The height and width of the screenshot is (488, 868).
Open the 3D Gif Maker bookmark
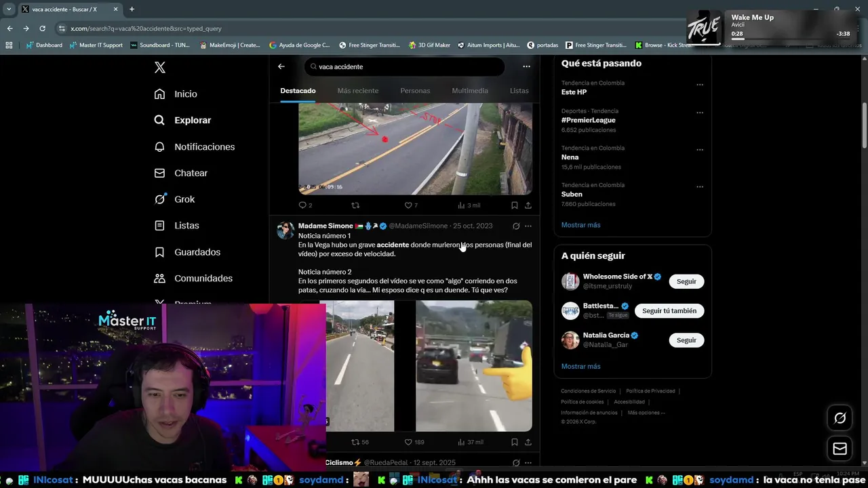pyautogui.click(x=429, y=45)
